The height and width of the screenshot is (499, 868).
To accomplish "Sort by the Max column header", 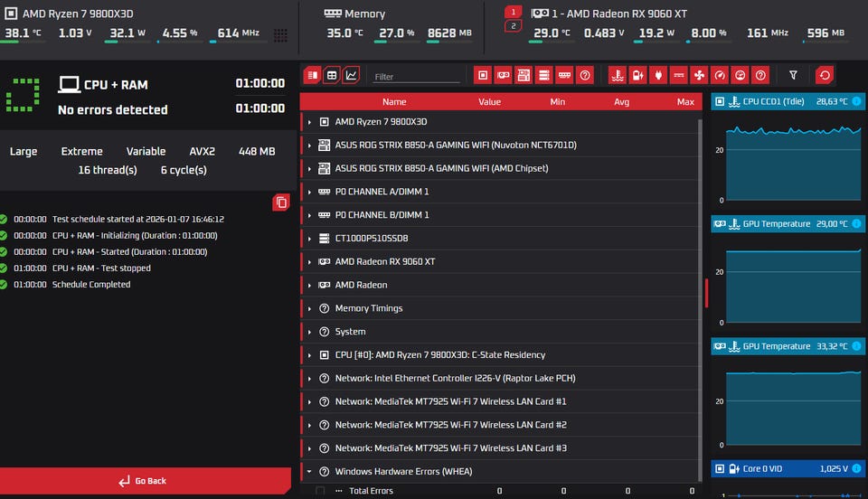I will point(685,102).
